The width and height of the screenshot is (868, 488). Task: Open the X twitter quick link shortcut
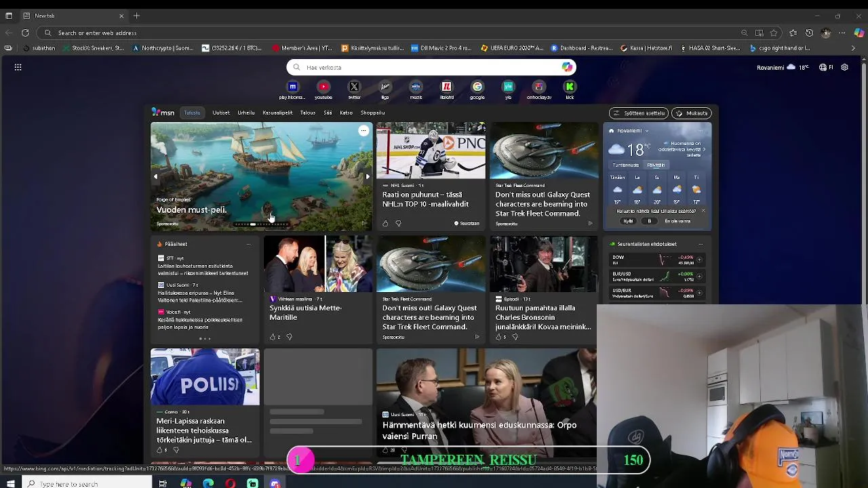click(354, 87)
